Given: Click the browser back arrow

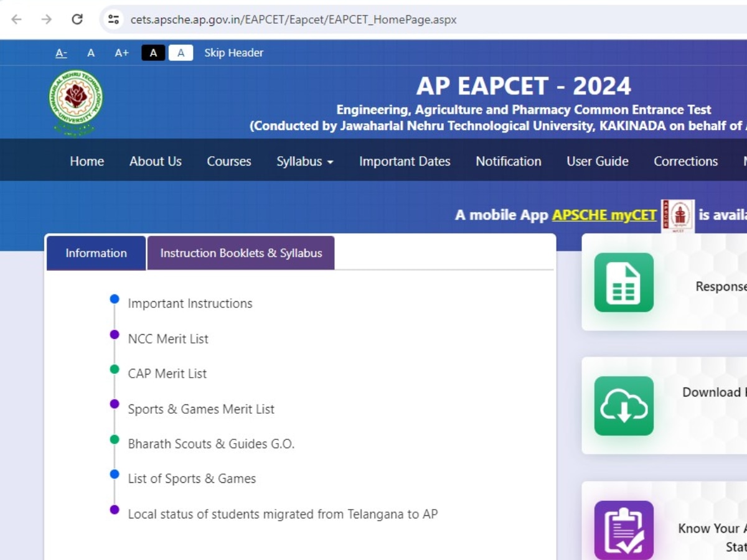Looking at the screenshot, I should 16,19.
